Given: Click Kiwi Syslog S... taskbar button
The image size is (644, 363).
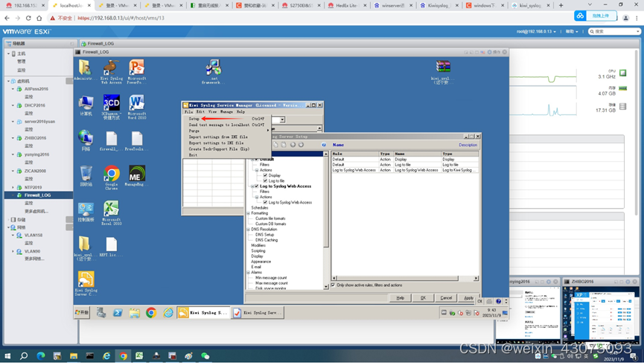Looking at the screenshot, I should (203, 313).
